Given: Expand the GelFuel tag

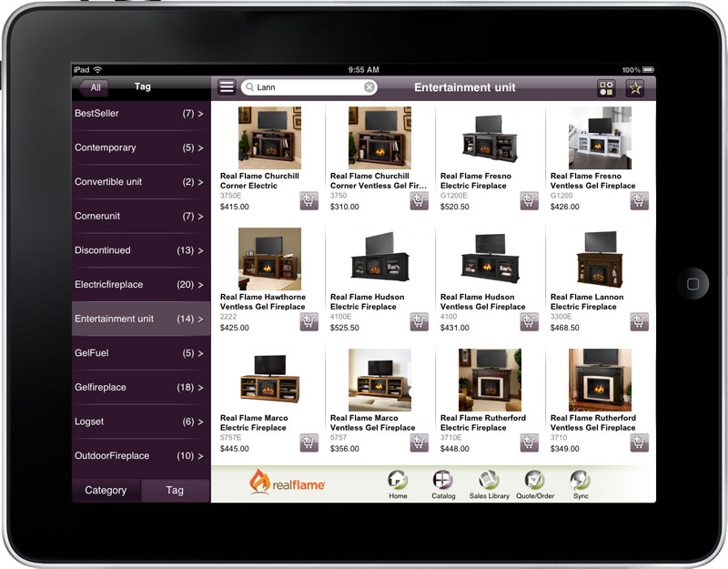Looking at the screenshot, I should pos(141,353).
